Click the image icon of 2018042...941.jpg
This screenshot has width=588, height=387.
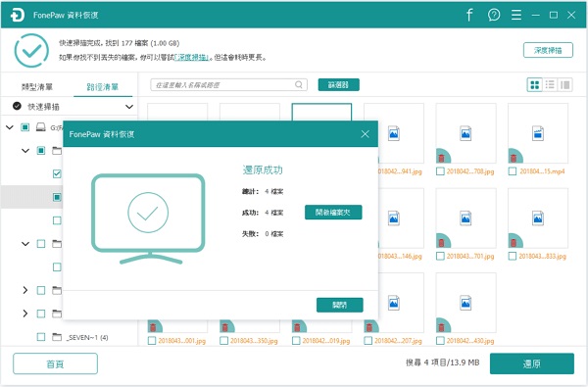point(394,133)
